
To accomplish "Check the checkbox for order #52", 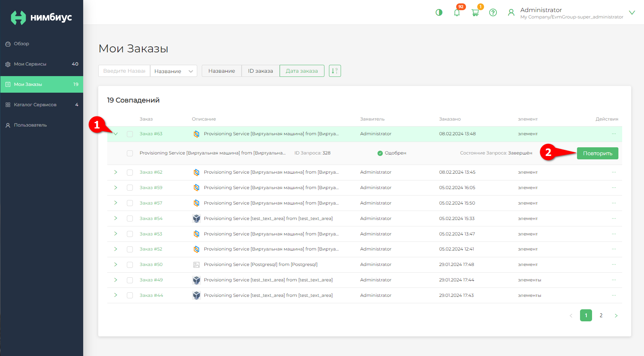I will [x=130, y=249].
